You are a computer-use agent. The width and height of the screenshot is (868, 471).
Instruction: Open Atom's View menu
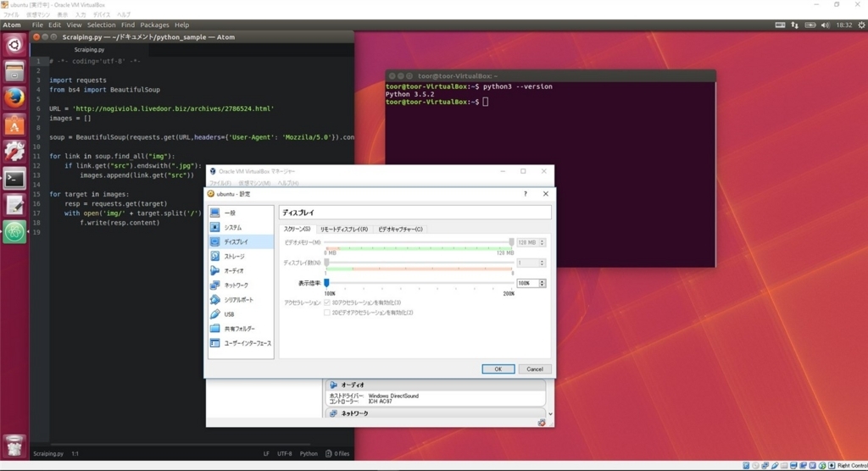(x=74, y=25)
